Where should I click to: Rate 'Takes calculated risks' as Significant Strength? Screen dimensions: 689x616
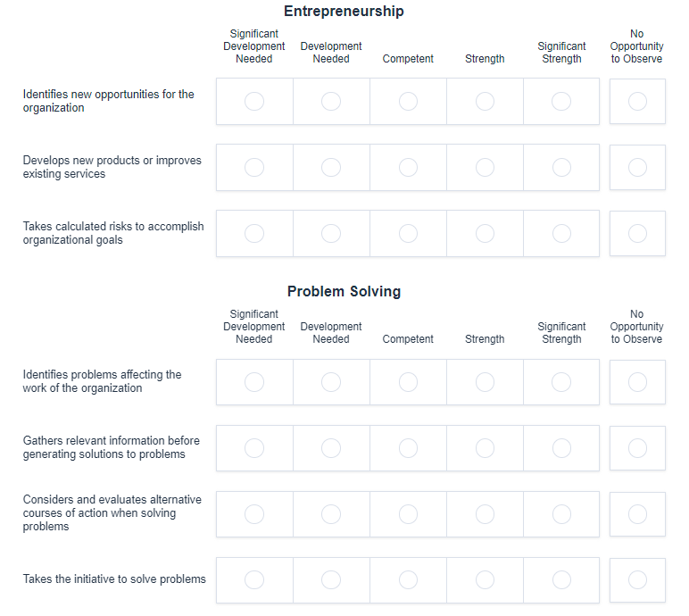pos(561,234)
